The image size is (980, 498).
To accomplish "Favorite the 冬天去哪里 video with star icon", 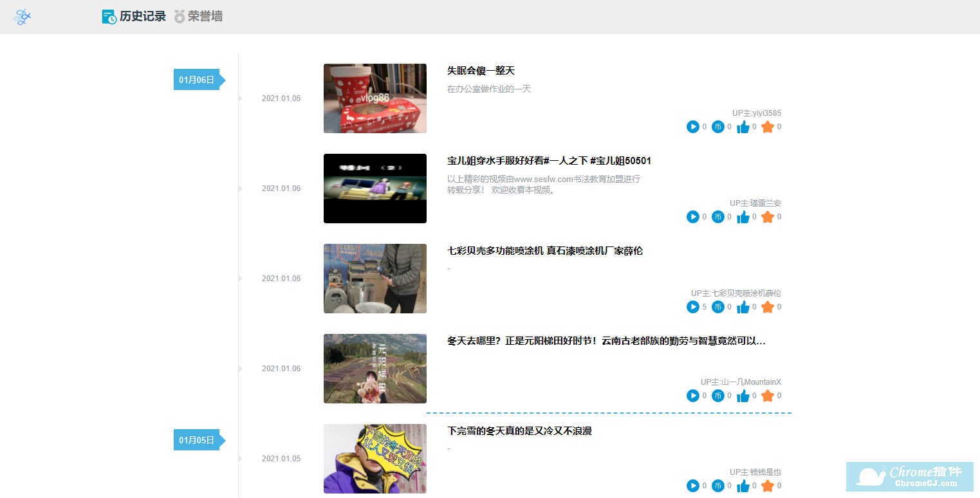I will point(767,396).
